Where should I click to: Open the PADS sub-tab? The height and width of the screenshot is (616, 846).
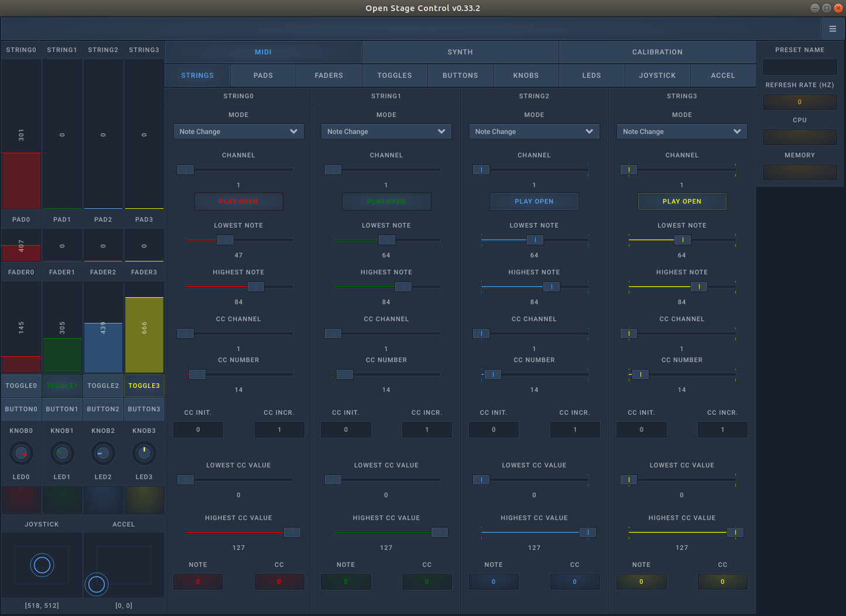coord(263,75)
